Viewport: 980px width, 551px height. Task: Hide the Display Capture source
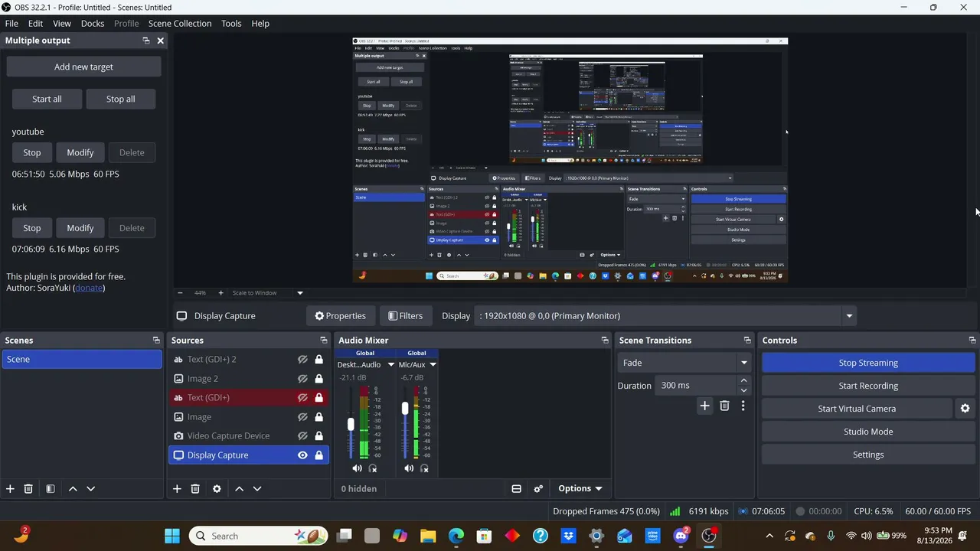(302, 455)
